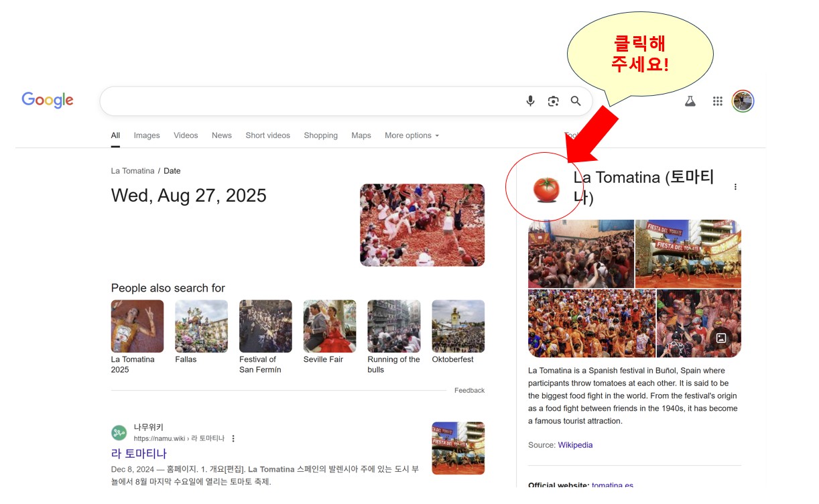The height and width of the screenshot is (504, 819).
Task: Open three-dot menu next to namu.wiki result
Action: tap(233, 438)
